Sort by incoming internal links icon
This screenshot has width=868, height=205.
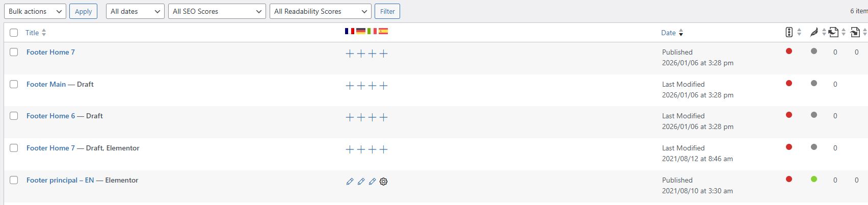(x=855, y=33)
